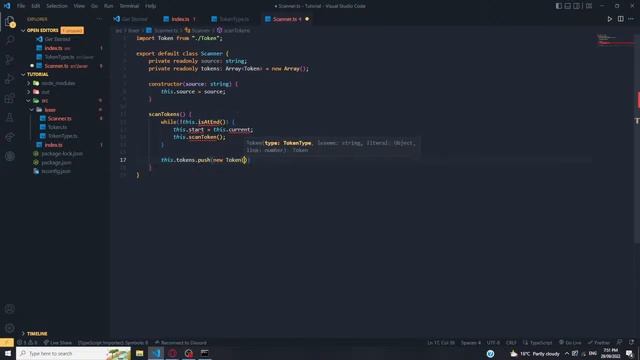The image size is (640, 360).
Task: Open feedback icon in status bar
Action: coord(619,342)
